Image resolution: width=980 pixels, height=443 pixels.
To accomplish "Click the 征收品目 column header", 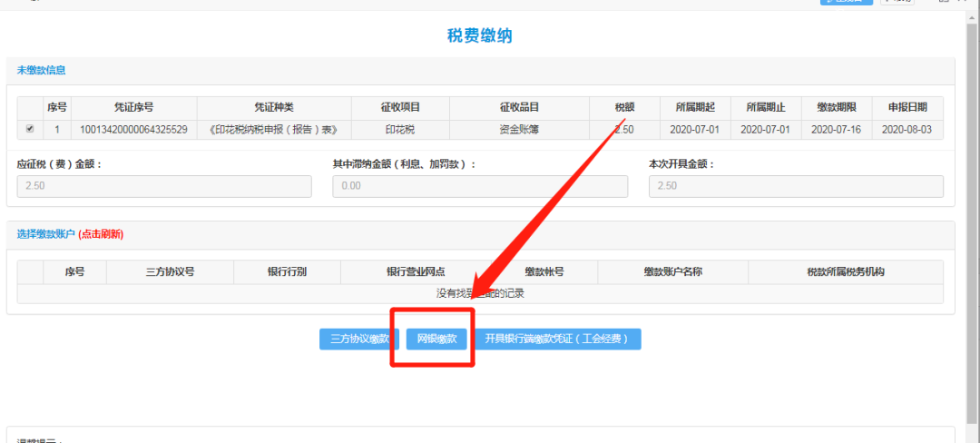I will 519,107.
